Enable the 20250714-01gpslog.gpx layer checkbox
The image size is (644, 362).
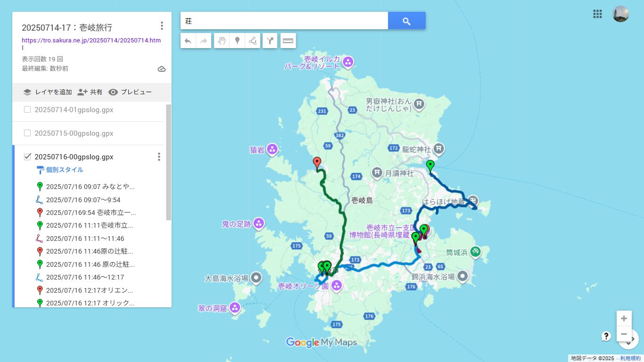pyautogui.click(x=27, y=110)
